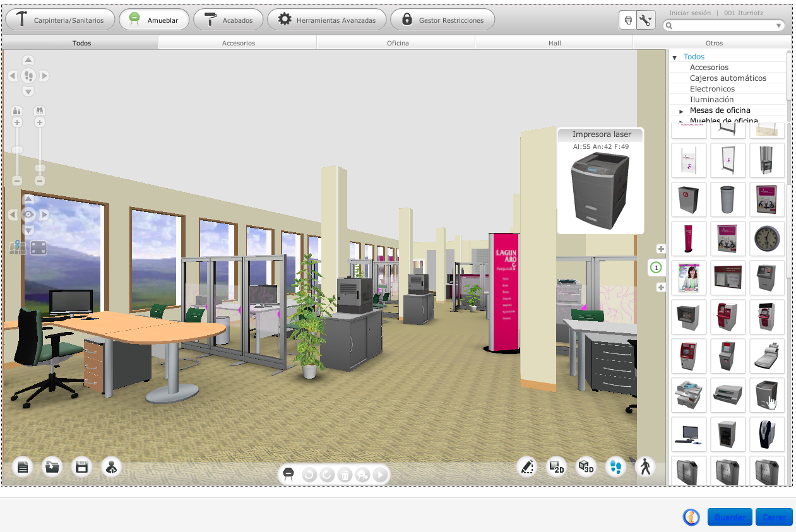
Task: Click minus on the height slider
Action: click(x=17, y=181)
